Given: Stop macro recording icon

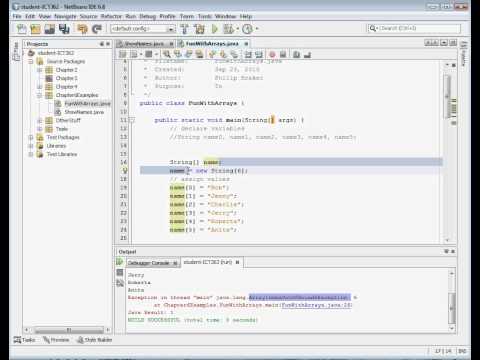Looking at the screenshot, I should tap(283, 54).
